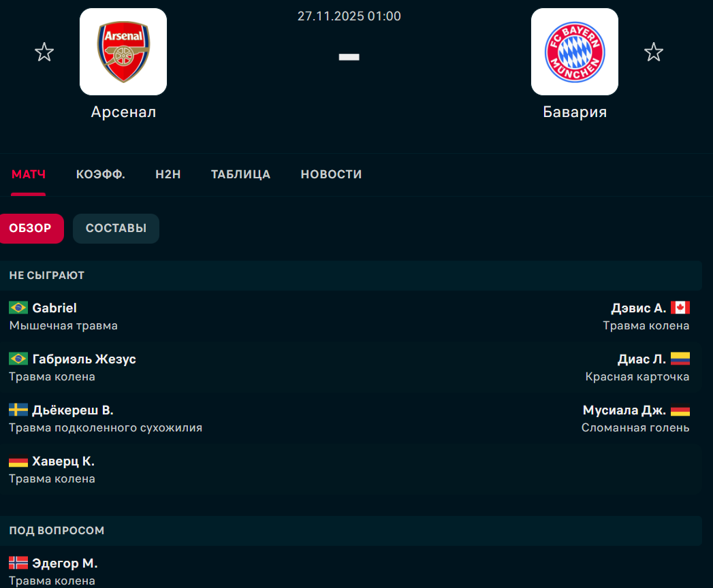This screenshot has height=588, width=713.
Task: Click the FC Bayern München logo
Action: (575, 52)
